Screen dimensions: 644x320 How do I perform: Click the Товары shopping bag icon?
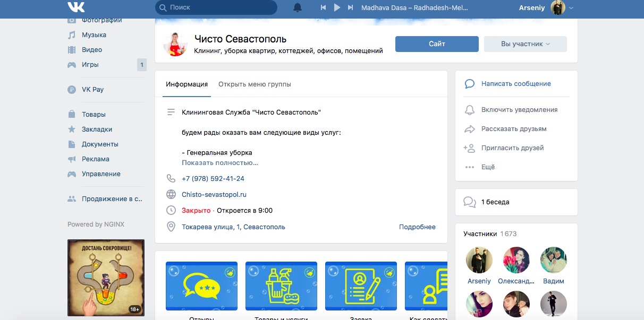point(72,115)
